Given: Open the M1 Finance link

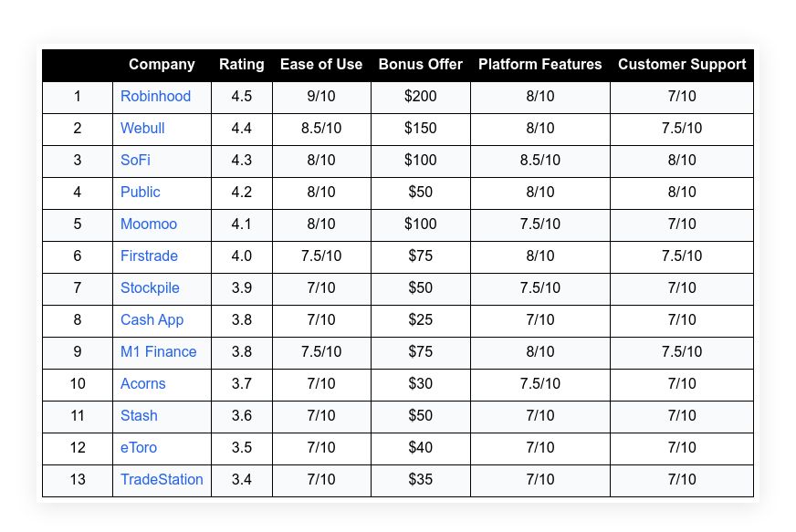Looking at the screenshot, I should pyautogui.click(x=158, y=352).
